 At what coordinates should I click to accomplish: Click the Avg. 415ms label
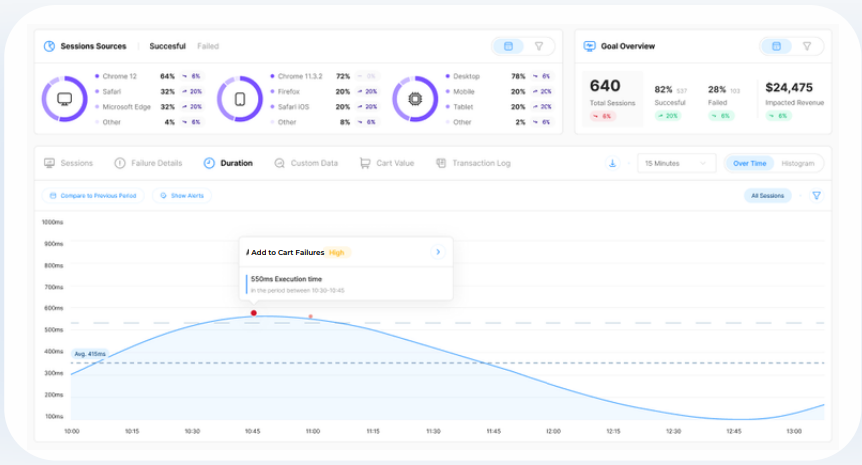pyautogui.click(x=90, y=354)
